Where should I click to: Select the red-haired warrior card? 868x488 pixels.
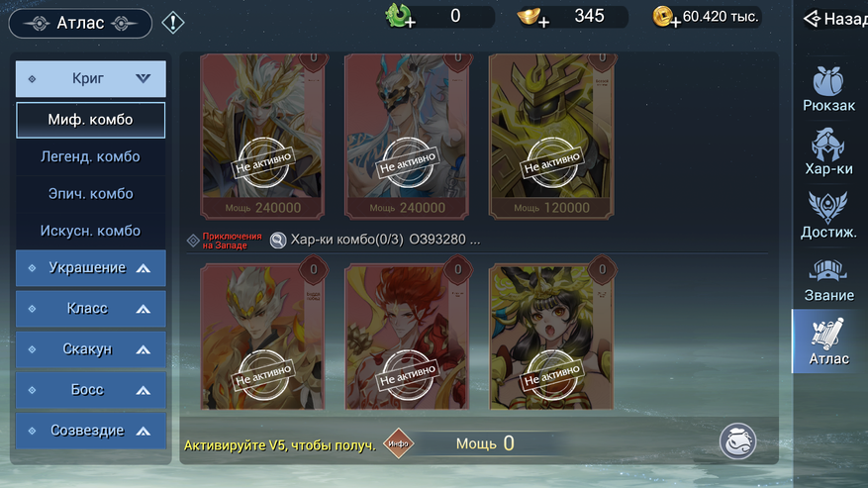pos(407,337)
